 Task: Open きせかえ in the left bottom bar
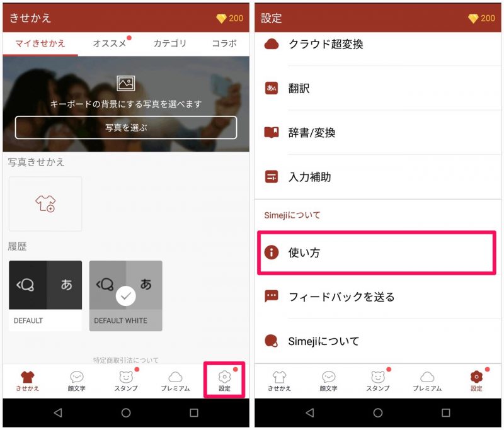[28, 381]
